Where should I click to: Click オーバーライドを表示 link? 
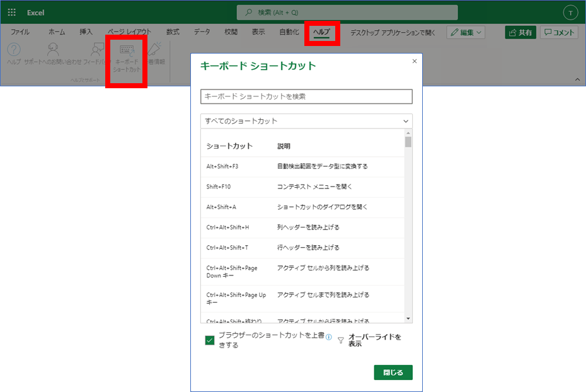[x=375, y=340]
